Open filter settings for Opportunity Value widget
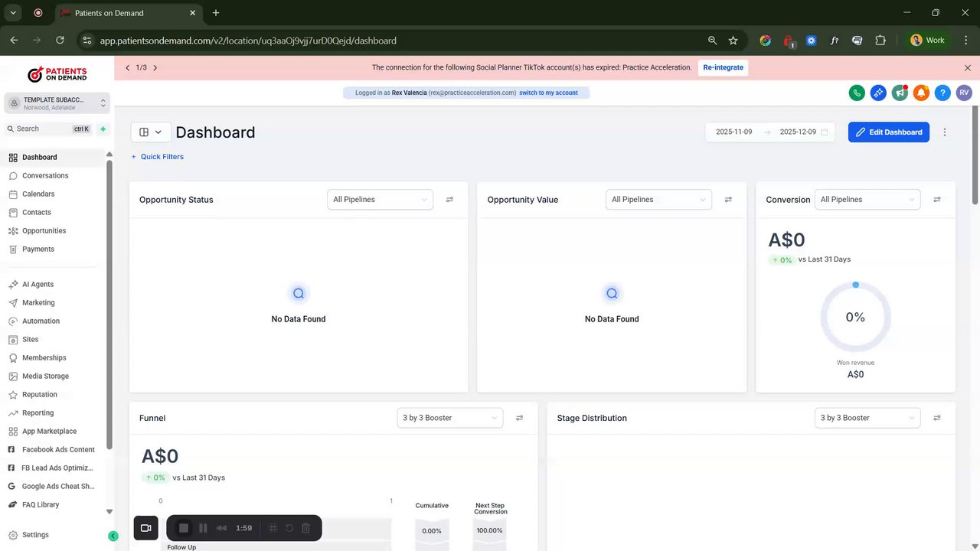 728,200
